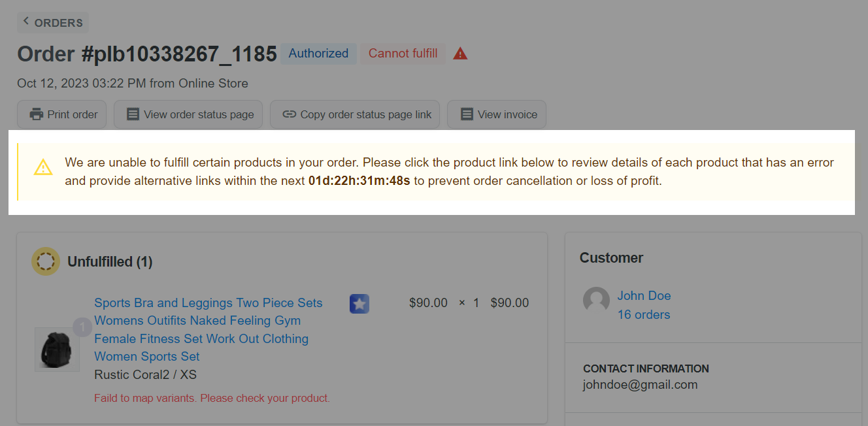Image resolution: width=868 pixels, height=426 pixels.
Task: Go back to Orders list
Action: click(x=53, y=23)
